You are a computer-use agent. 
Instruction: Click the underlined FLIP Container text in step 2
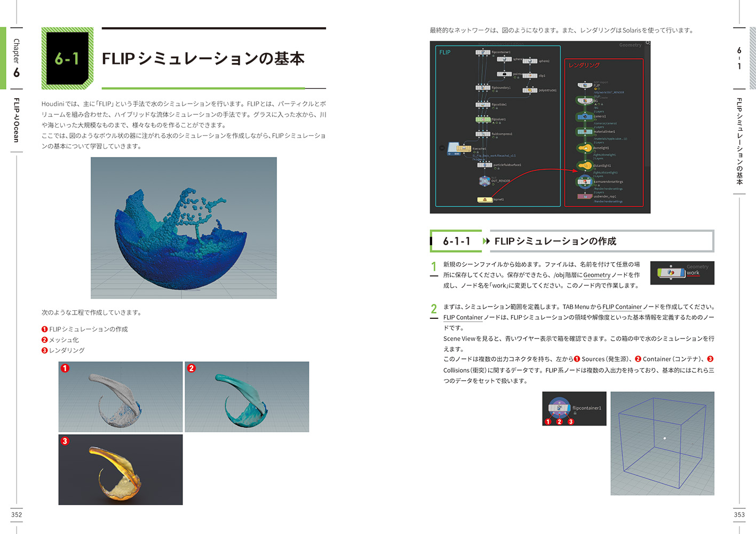pyautogui.click(x=622, y=307)
